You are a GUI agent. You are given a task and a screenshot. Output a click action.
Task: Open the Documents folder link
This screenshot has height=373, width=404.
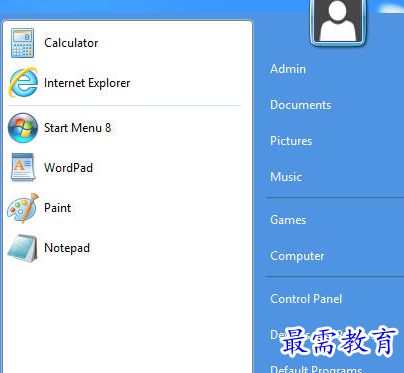pyautogui.click(x=301, y=105)
